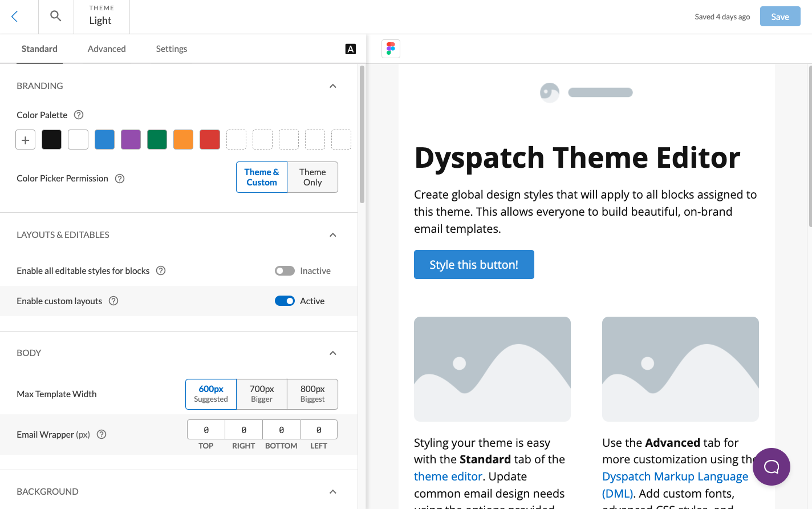Viewport: 812px width, 509px height.
Task: Open the Figma plugin icon
Action: (x=391, y=49)
